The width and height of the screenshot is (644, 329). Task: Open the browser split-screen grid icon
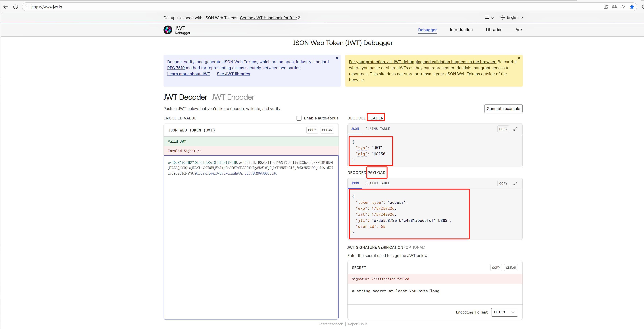(605, 7)
